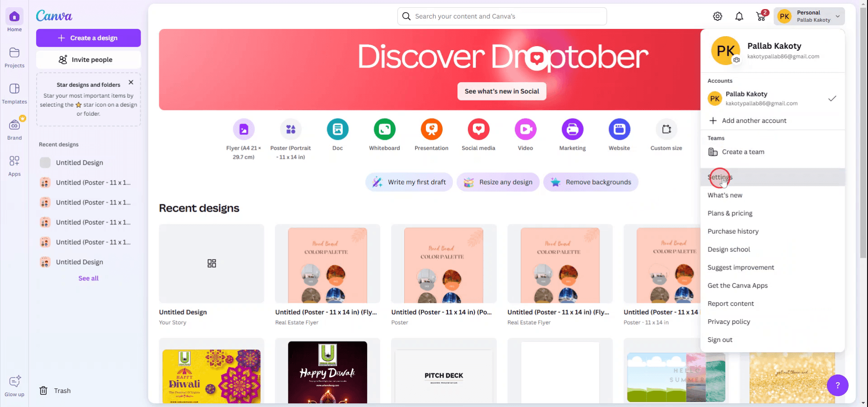Click See what's new in Social
The height and width of the screenshot is (407, 868).
(x=502, y=91)
